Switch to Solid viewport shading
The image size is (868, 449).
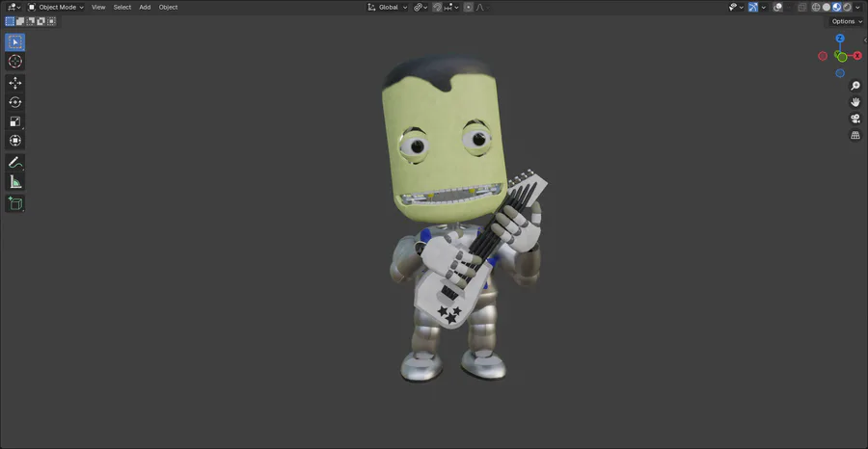point(827,7)
